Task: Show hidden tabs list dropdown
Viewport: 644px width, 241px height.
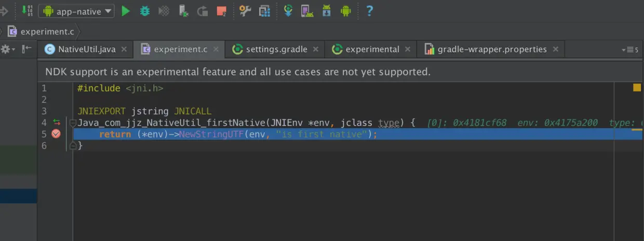Action: click(x=629, y=49)
